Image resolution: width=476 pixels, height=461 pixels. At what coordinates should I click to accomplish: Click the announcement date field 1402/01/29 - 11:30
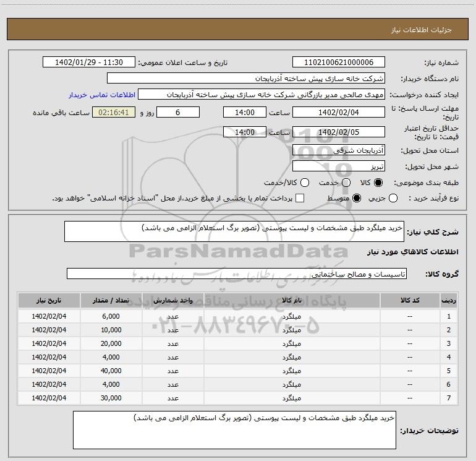pos(89,62)
